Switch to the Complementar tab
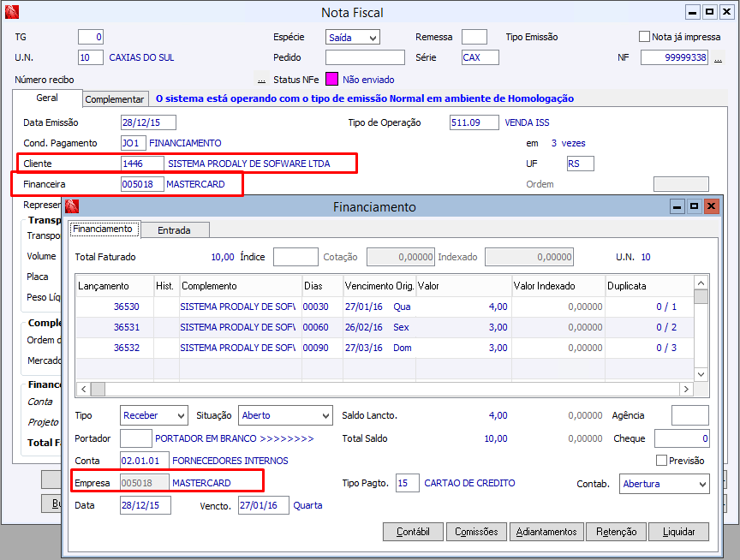 pyautogui.click(x=115, y=99)
